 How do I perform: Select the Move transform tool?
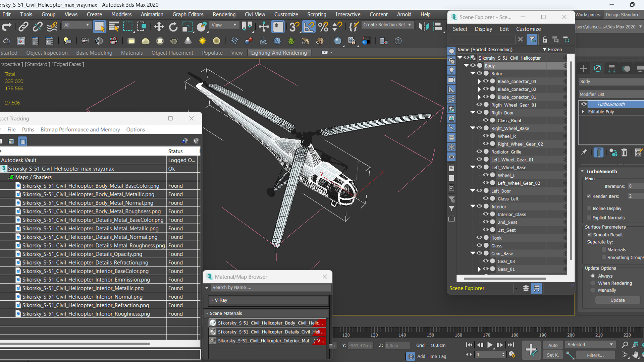coord(159,26)
